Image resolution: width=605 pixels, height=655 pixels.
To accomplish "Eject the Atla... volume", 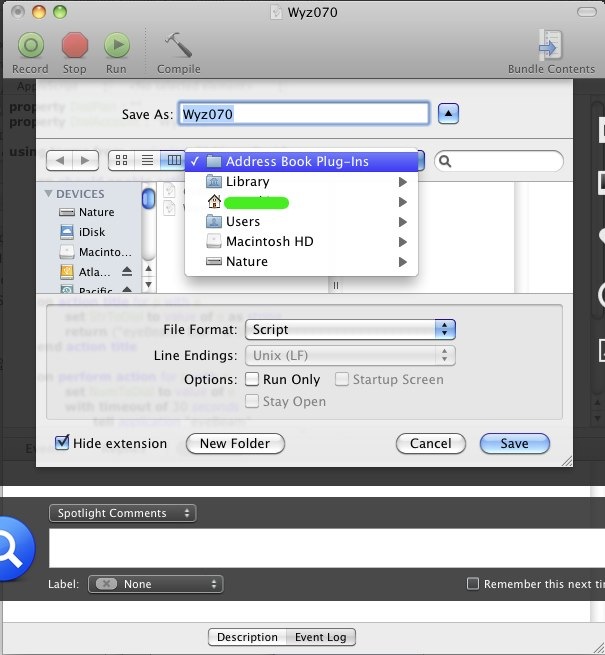I will 127,272.
